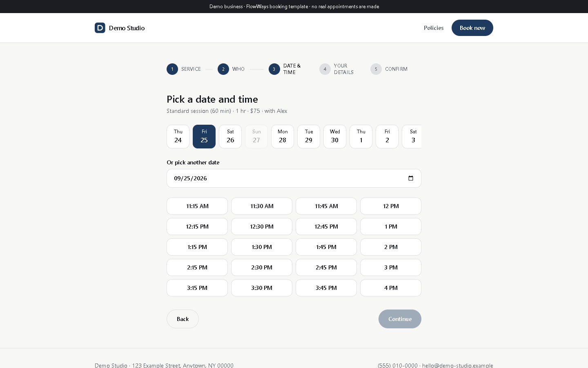Select Fri 2 date

pyautogui.click(x=387, y=137)
